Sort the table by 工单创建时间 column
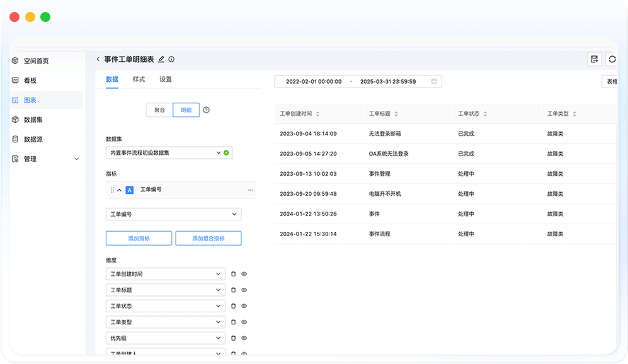Viewport: 628px width, 364px height. [317, 114]
